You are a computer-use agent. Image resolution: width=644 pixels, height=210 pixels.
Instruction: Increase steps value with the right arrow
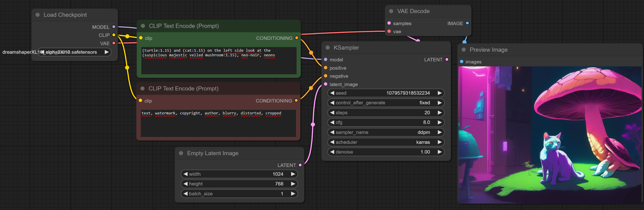pos(440,113)
